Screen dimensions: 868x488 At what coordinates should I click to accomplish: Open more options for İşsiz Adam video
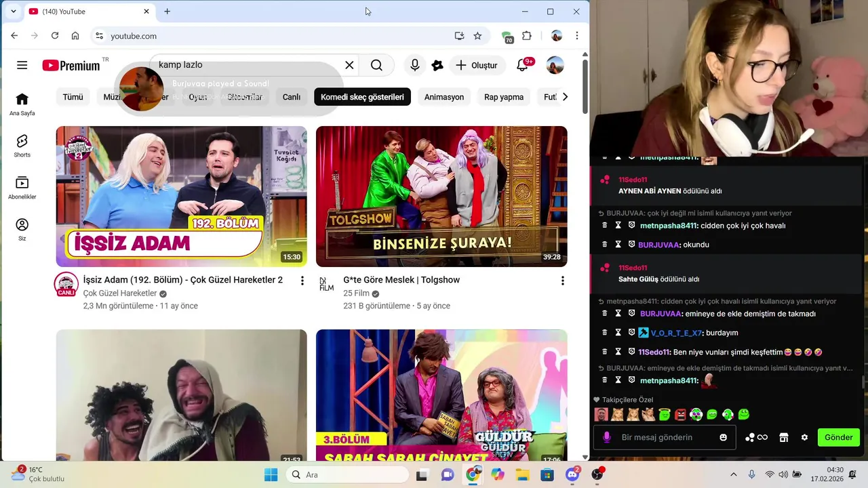[x=302, y=281]
